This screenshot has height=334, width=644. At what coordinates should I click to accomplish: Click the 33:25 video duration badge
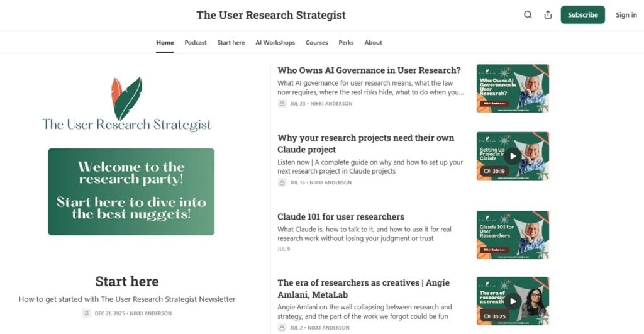pyautogui.click(x=495, y=316)
